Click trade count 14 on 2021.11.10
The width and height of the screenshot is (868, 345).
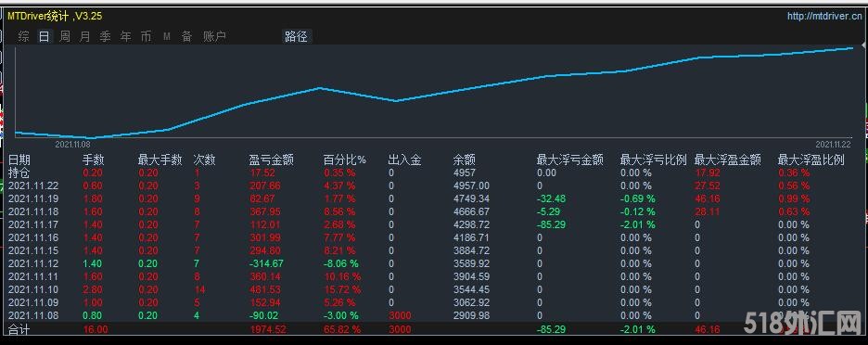point(199,289)
